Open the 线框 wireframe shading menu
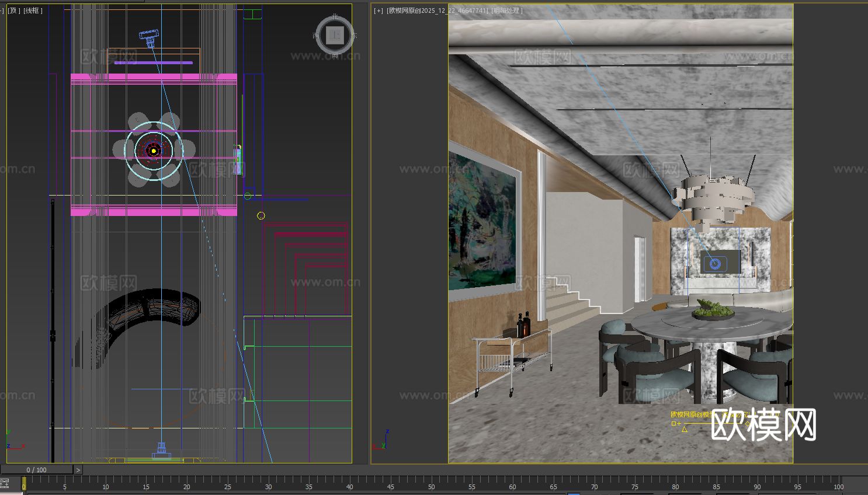 point(33,11)
